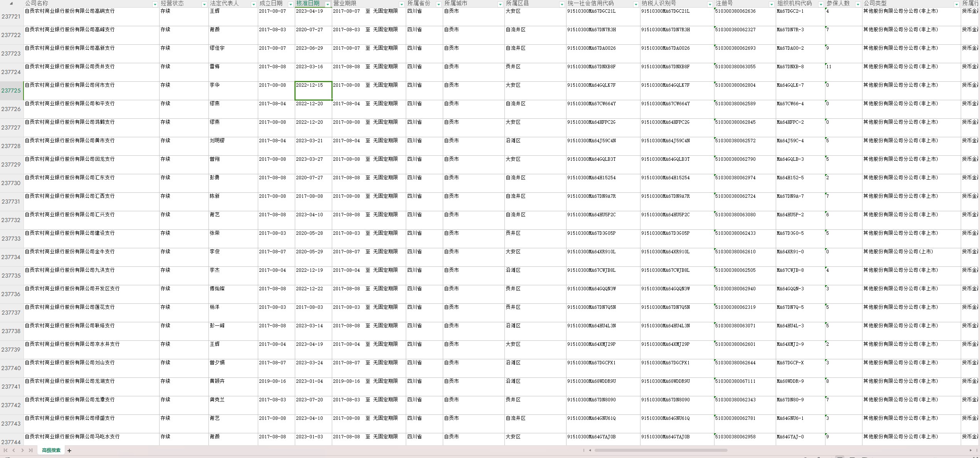The image size is (980, 458).
Task: Open the 核准日期 column filter dropdown
Action: click(x=328, y=4)
